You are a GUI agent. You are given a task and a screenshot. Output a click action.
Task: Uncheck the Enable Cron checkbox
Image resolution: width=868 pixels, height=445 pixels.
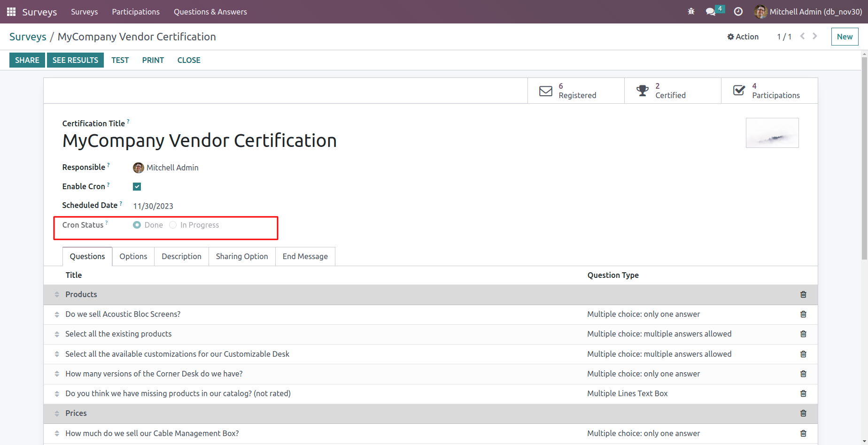[137, 187]
